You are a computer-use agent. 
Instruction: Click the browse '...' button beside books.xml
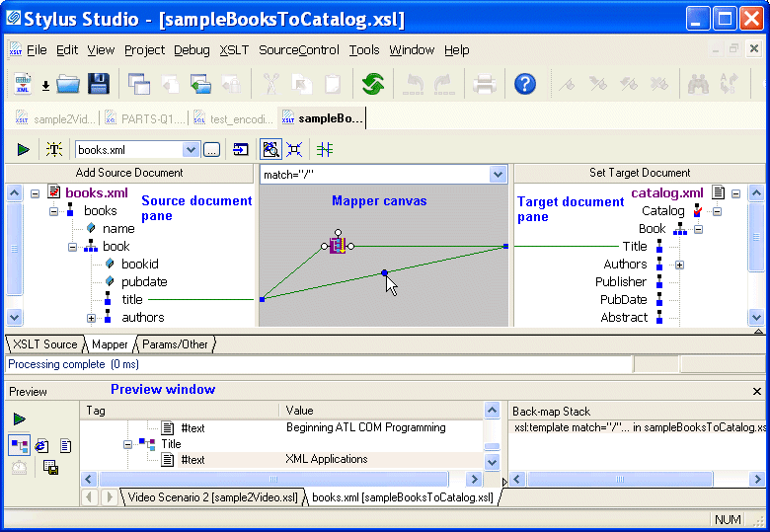coord(211,149)
